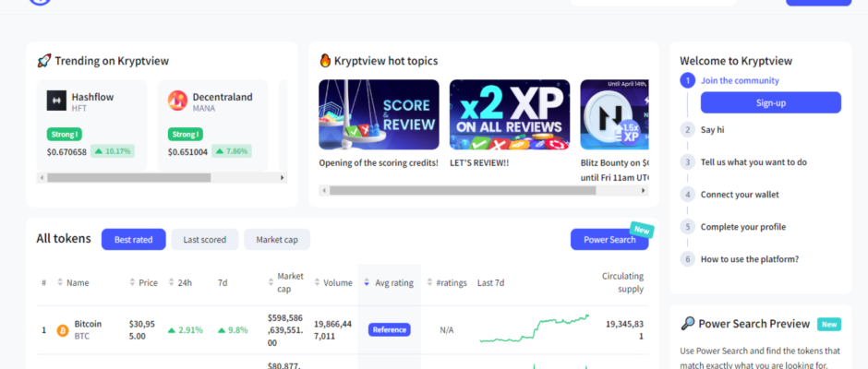Click the New badge on Power Search button
Image resolution: width=868 pixels, height=369 pixels.
pos(642,230)
